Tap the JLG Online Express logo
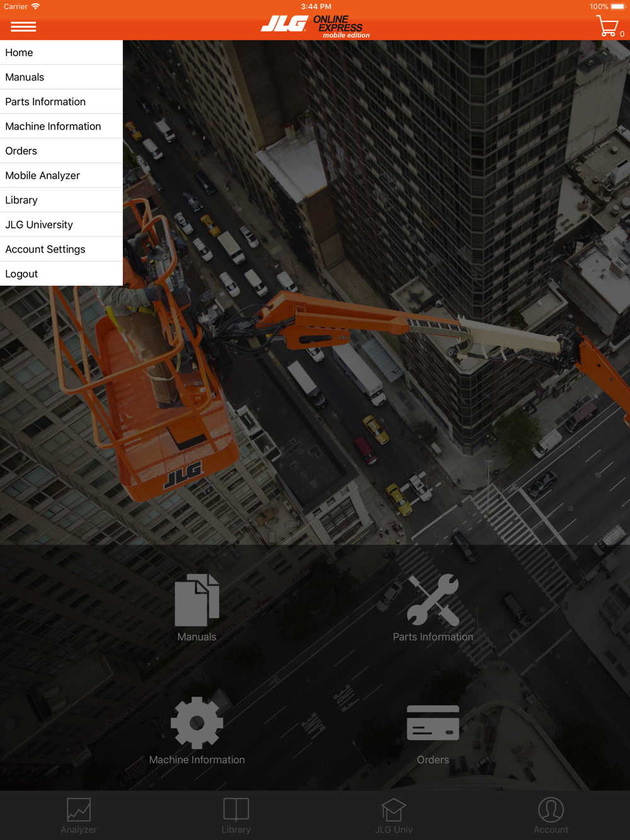Screen dimensions: 630x840 tap(315, 26)
